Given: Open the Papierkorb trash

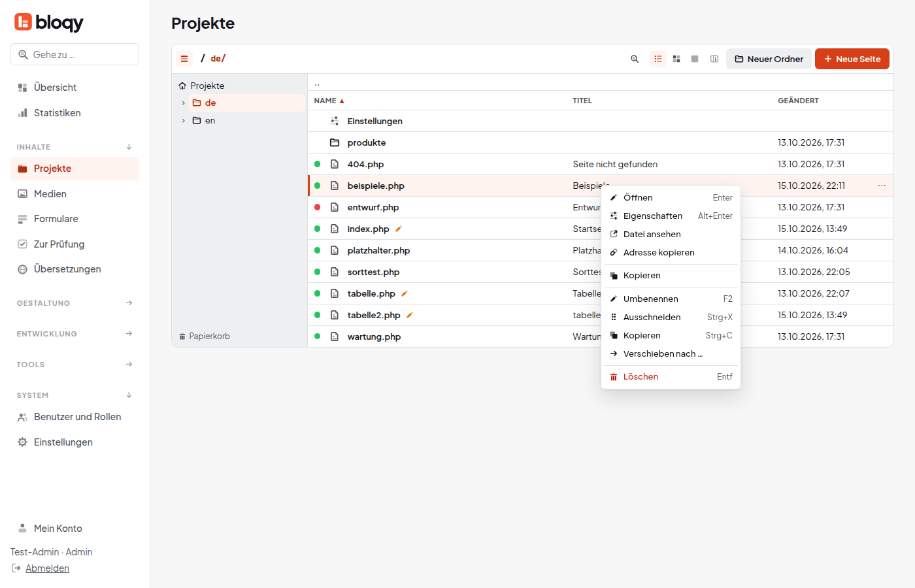Looking at the screenshot, I should pyautogui.click(x=205, y=336).
